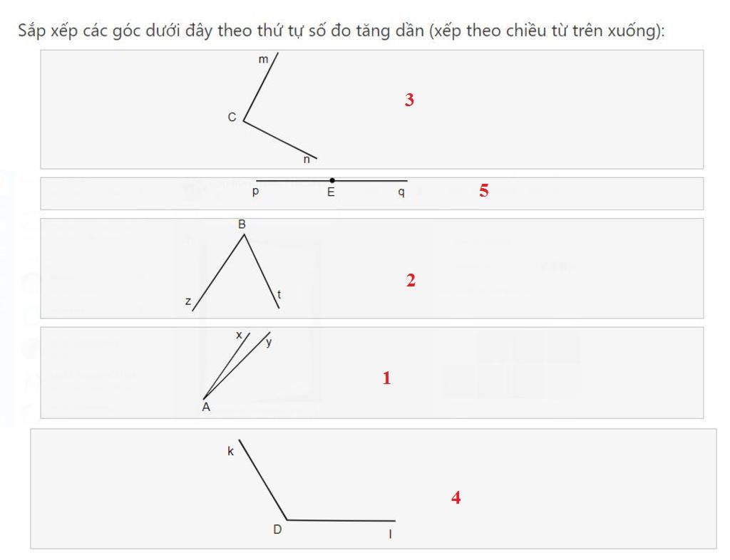Click the red number 5 label
The height and width of the screenshot is (560, 730).
[x=484, y=191]
